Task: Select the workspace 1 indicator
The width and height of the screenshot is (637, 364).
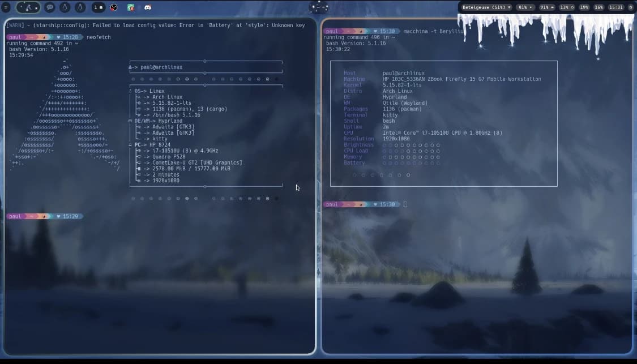Action: tap(98, 7)
